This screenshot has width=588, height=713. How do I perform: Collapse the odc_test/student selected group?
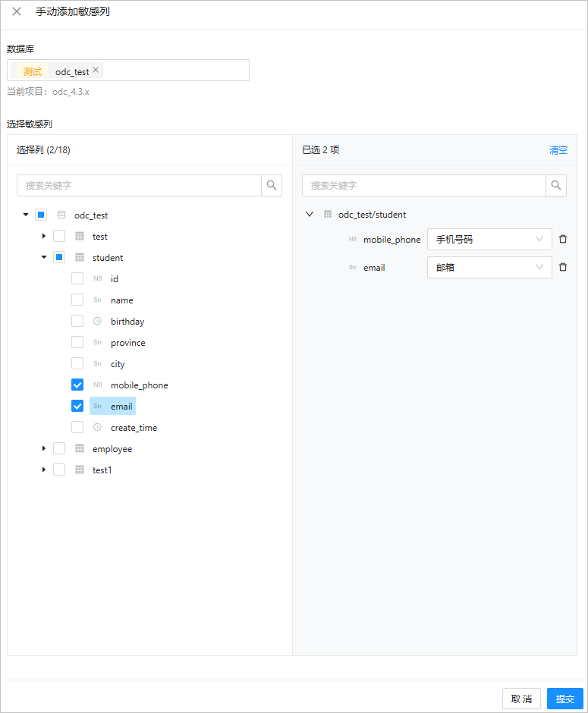pyautogui.click(x=310, y=214)
